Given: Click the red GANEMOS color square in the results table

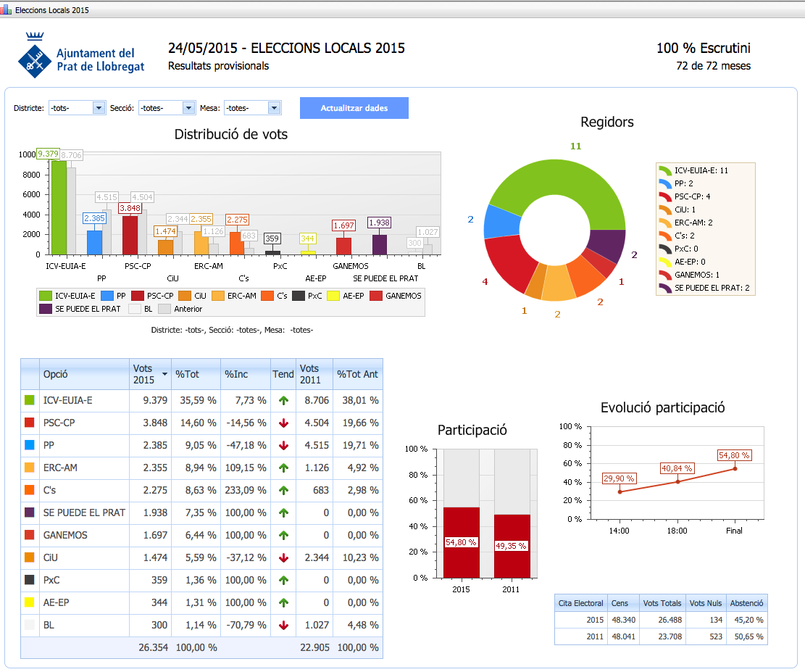Looking at the screenshot, I should pyautogui.click(x=30, y=535).
